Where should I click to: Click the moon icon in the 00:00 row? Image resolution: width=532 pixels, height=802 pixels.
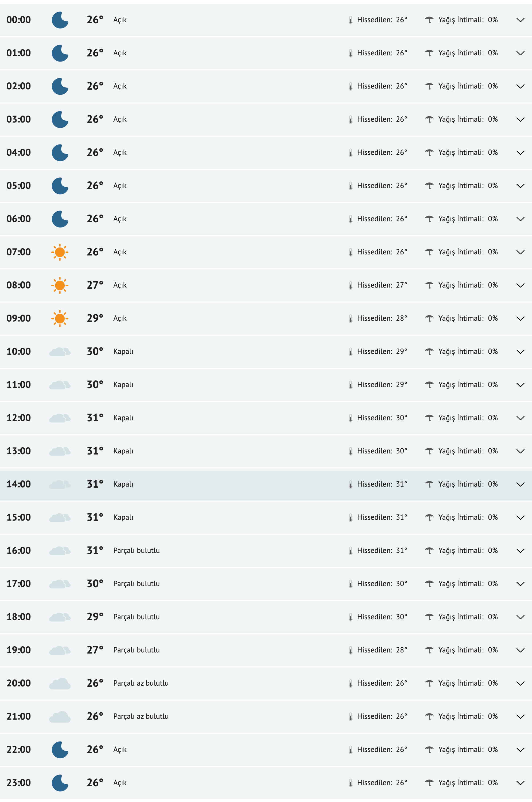[x=60, y=20]
